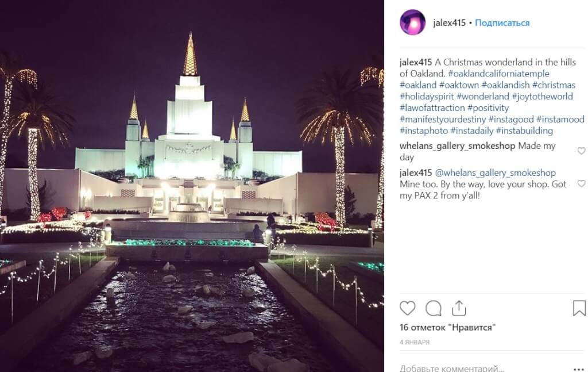The image size is (588, 372).
Task: Open the @whelans_gallery_smokeshop mention
Action: (x=496, y=172)
